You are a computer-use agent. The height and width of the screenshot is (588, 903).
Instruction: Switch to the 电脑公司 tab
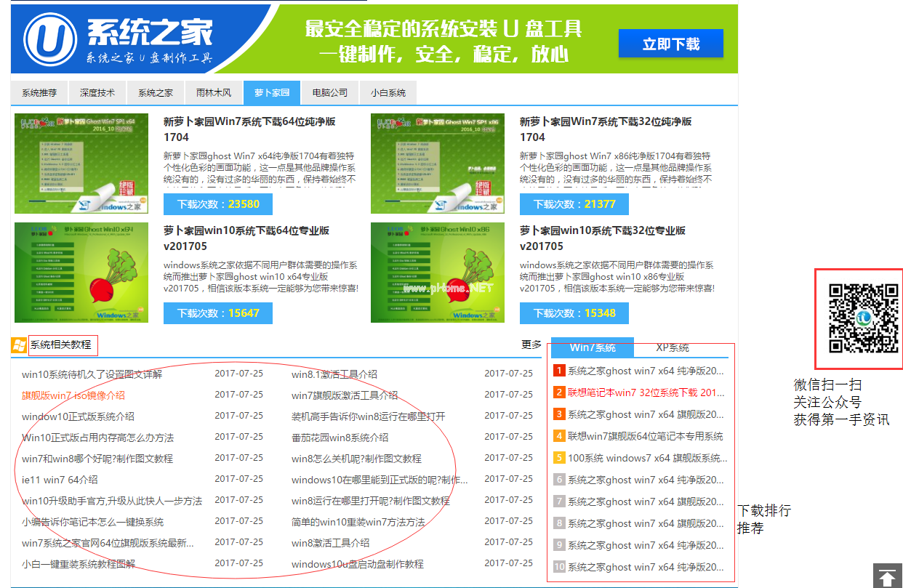click(x=330, y=92)
